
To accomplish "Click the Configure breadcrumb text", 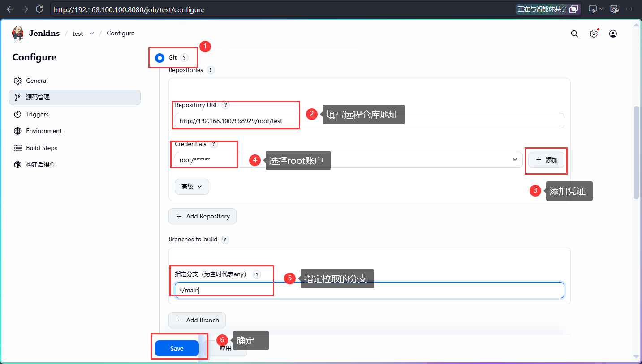I will pos(121,34).
